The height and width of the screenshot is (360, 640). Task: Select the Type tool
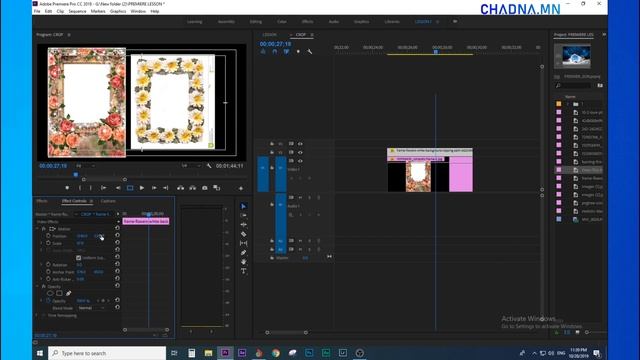click(x=244, y=271)
